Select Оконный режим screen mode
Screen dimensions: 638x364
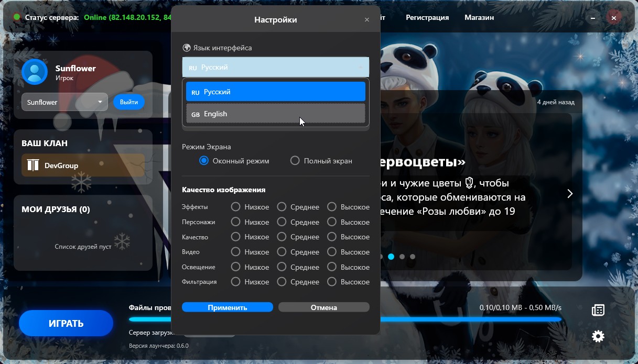tap(204, 161)
